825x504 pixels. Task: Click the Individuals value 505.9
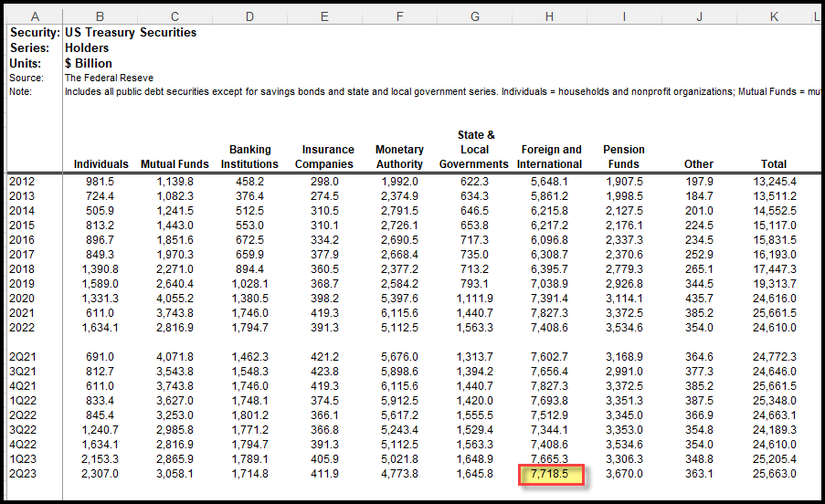[100, 211]
